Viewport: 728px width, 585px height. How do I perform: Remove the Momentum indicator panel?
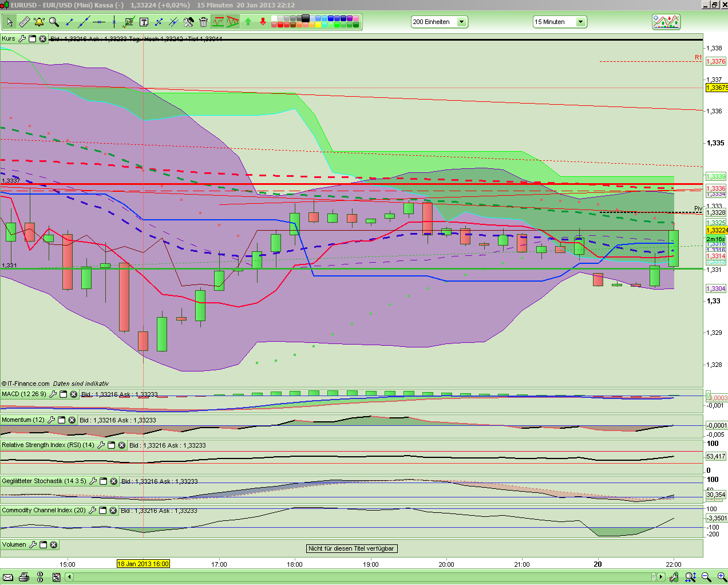tap(72, 420)
